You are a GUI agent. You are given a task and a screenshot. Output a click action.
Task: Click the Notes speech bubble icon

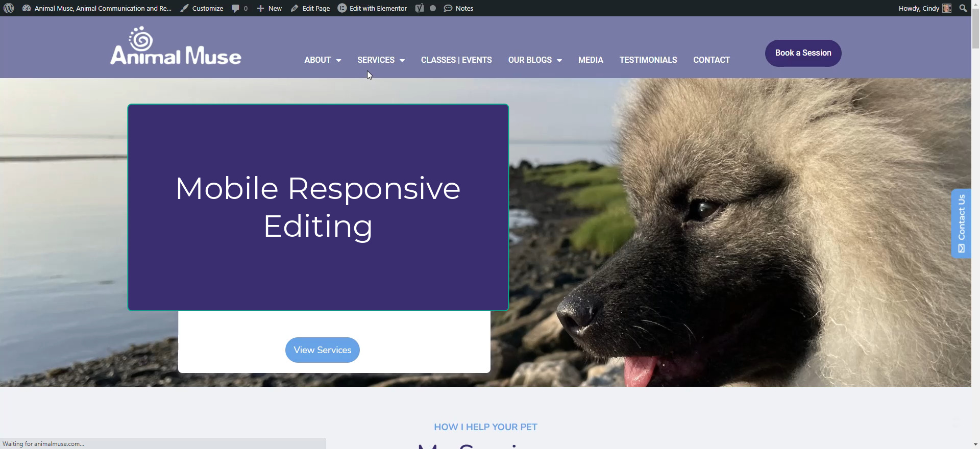(x=448, y=8)
